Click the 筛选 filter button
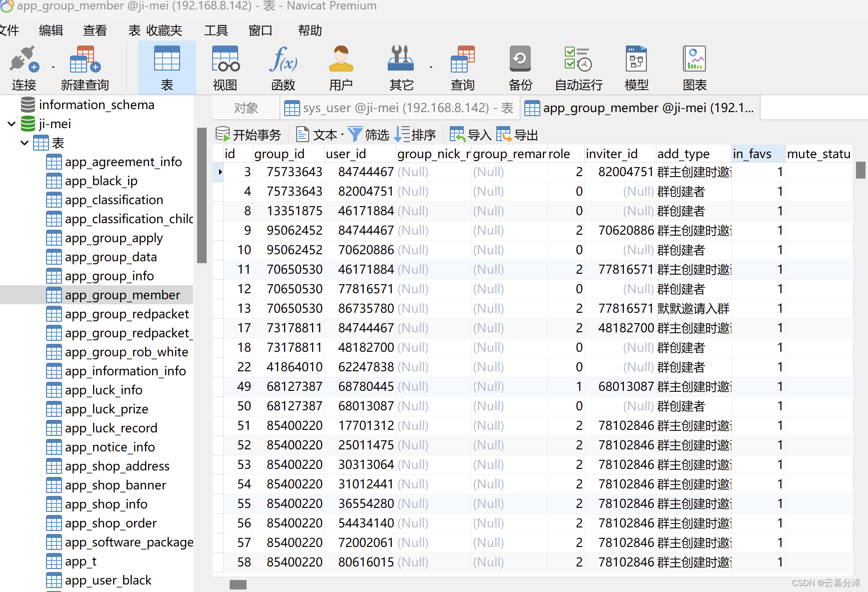This screenshot has height=592, width=868. (369, 135)
